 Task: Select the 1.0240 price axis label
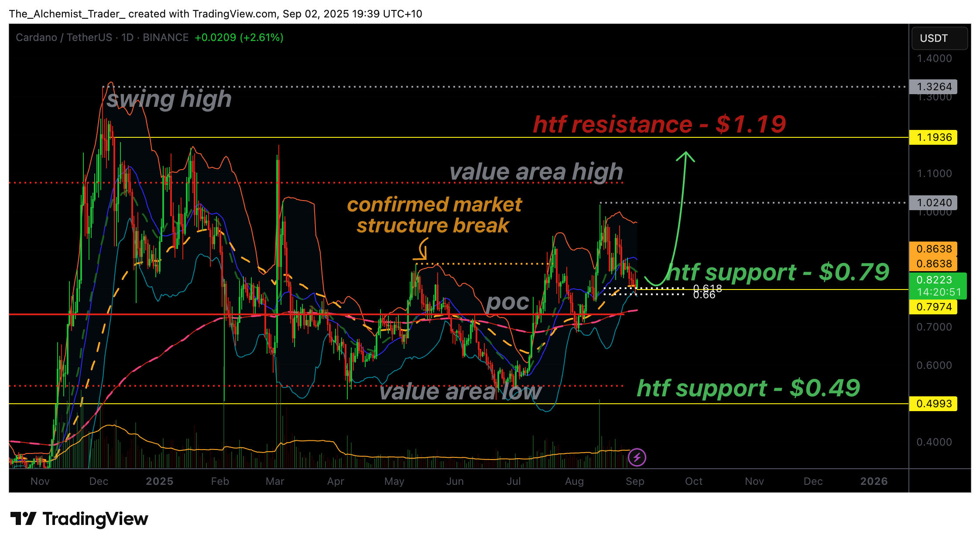click(x=933, y=203)
